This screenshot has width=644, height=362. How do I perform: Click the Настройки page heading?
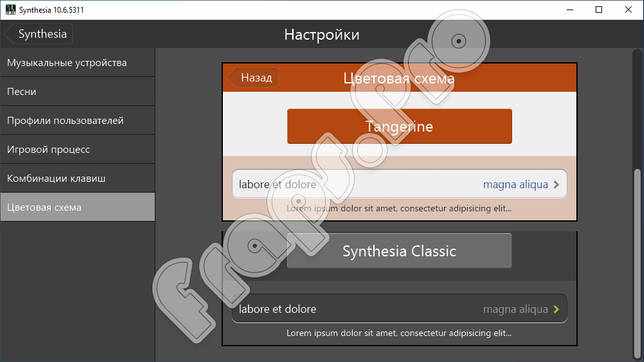pos(322,35)
